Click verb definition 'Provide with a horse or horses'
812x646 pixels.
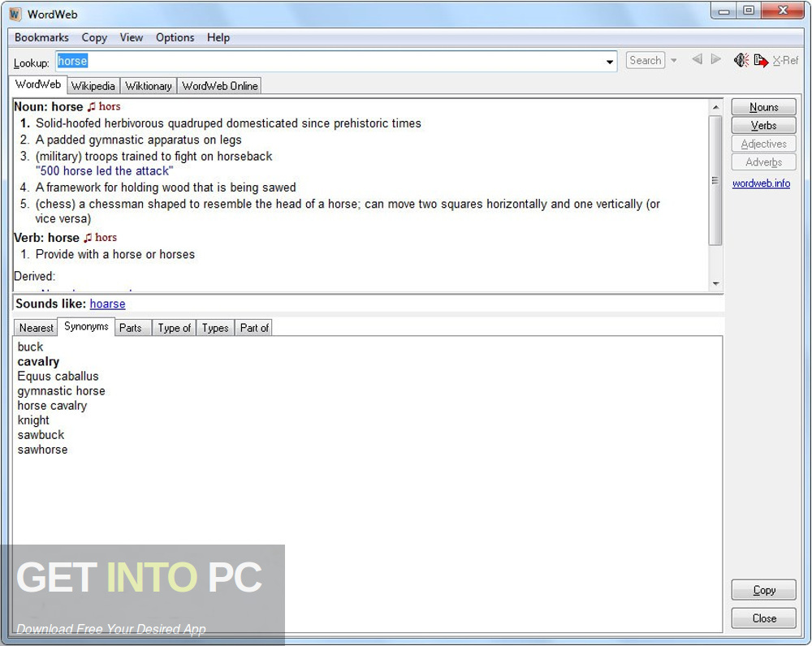tap(115, 254)
